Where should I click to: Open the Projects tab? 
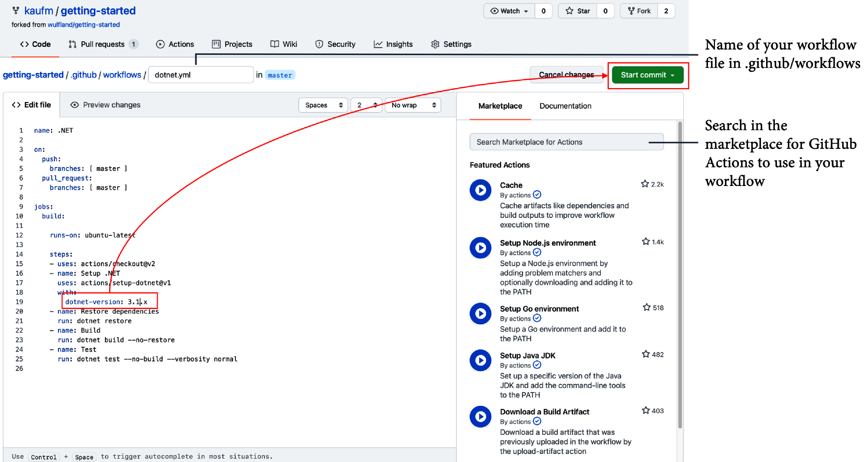232,44
